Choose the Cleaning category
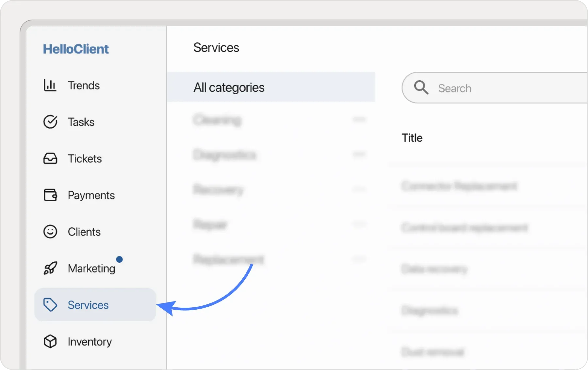This screenshot has width=588, height=370. pos(217,120)
